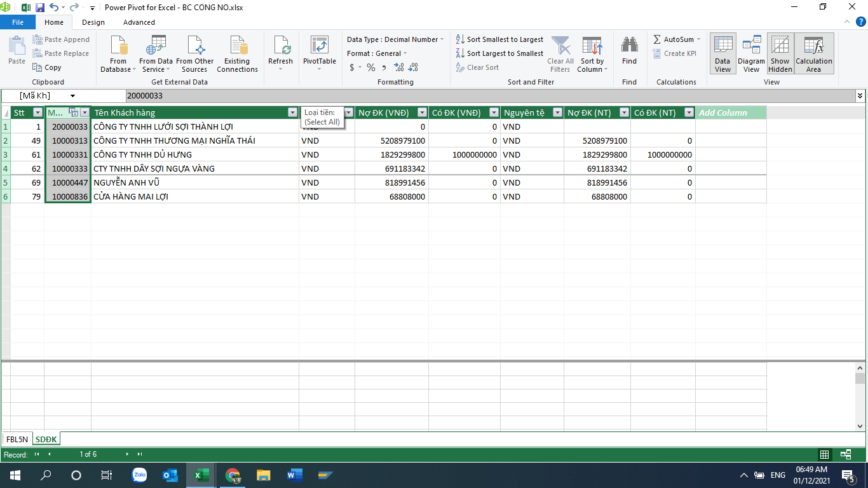This screenshot has width=868, height=488.
Task: Click Existing Connections icon
Action: [237, 48]
